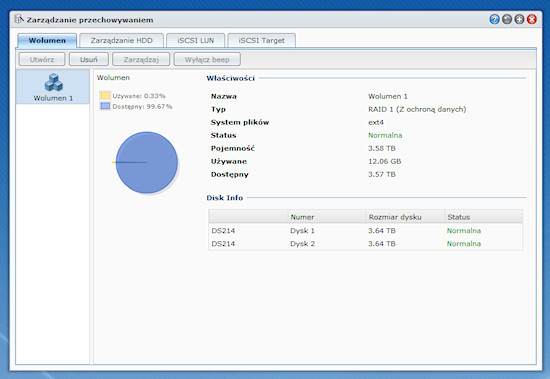Click the Pojemność property label

pos(233,148)
